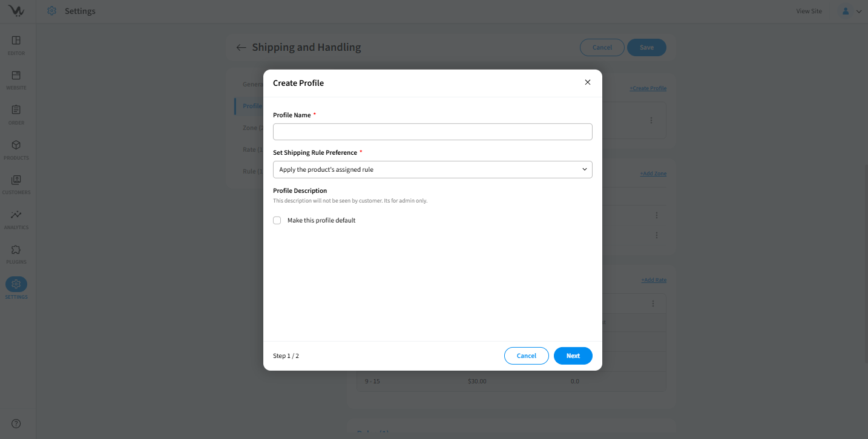
Task: Open the Customers sidebar icon
Action: [16, 180]
